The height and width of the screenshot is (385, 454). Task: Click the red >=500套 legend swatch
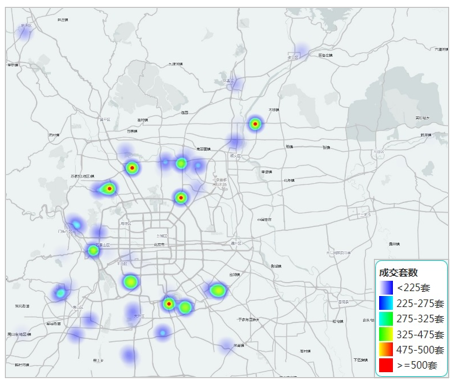click(x=386, y=365)
